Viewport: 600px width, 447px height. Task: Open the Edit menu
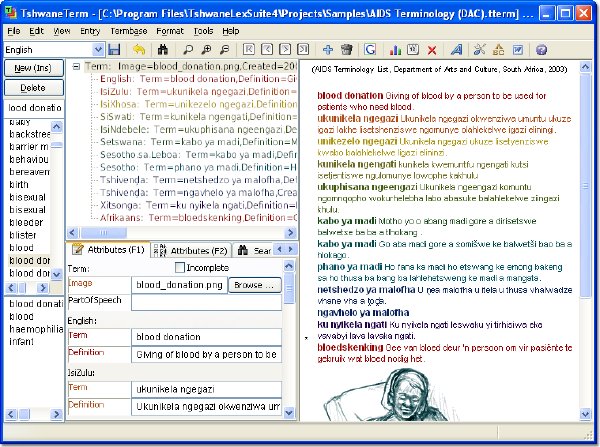point(37,31)
